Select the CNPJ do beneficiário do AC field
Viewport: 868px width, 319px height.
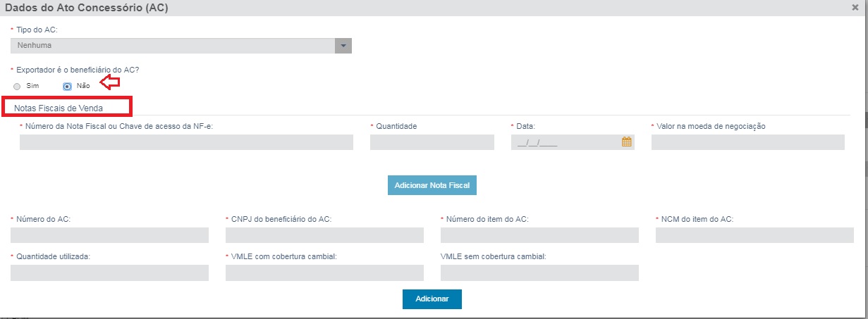tap(324, 235)
